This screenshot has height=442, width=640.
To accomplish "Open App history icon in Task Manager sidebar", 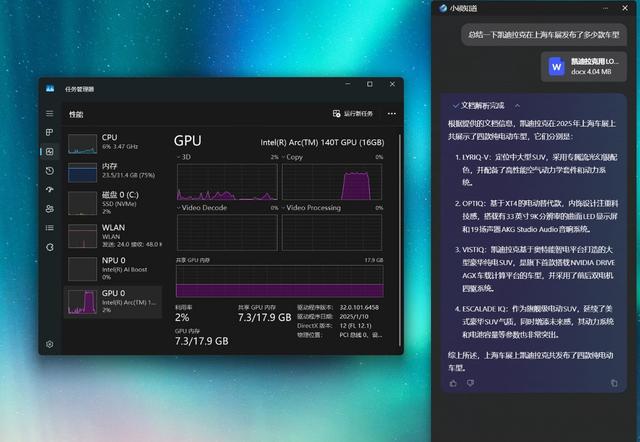I will (x=49, y=171).
